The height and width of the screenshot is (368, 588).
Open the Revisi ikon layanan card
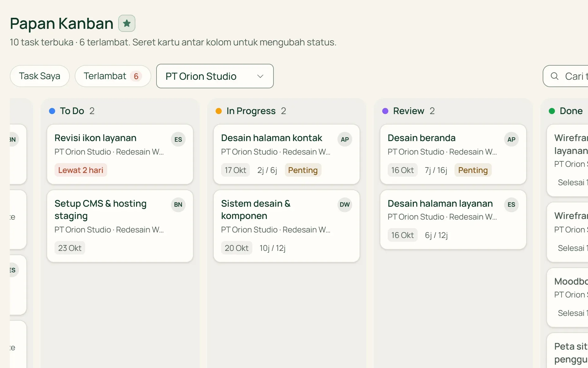point(120,154)
